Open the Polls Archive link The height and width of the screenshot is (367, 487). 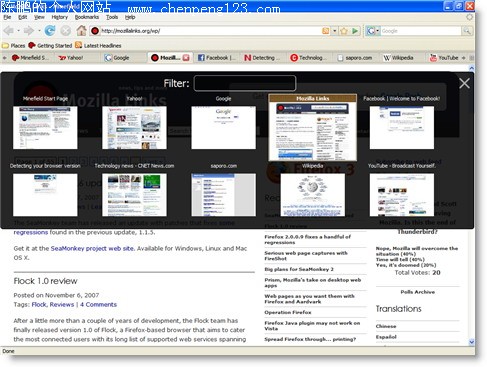(418, 292)
